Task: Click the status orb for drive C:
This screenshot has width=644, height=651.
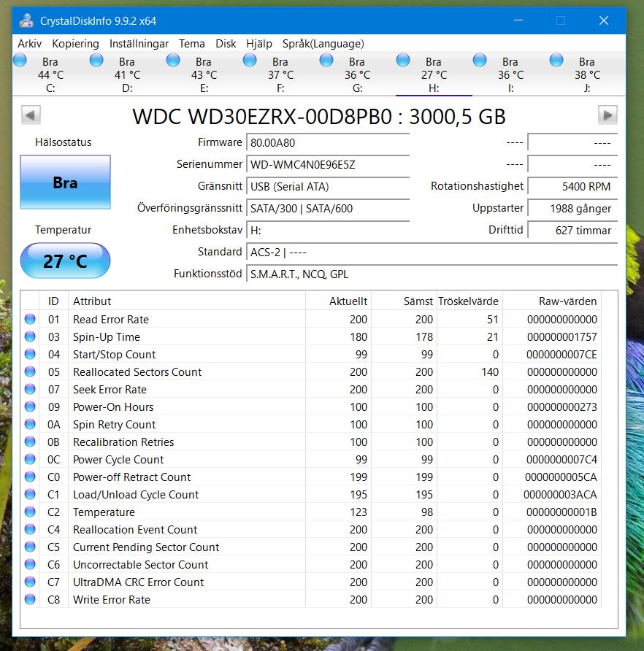Action: click(x=20, y=60)
